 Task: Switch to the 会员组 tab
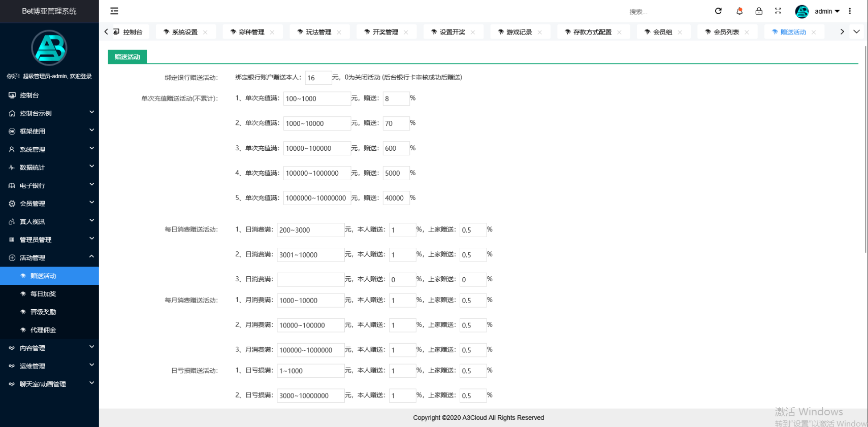662,32
